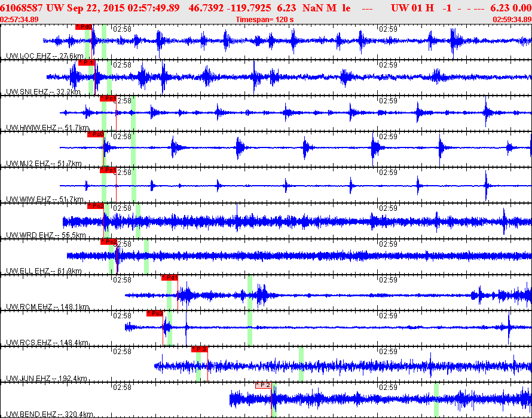532x418 pixels.
Task: Click the 02:59 time tick on MJ2 trace
Action: click(388, 137)
